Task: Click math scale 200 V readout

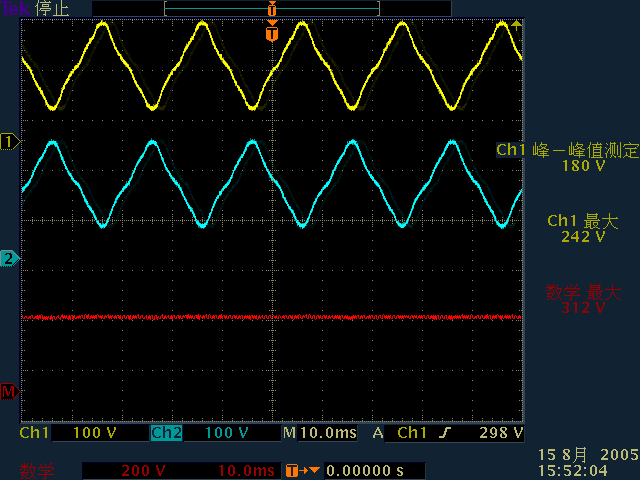Action: click(143, 471)
